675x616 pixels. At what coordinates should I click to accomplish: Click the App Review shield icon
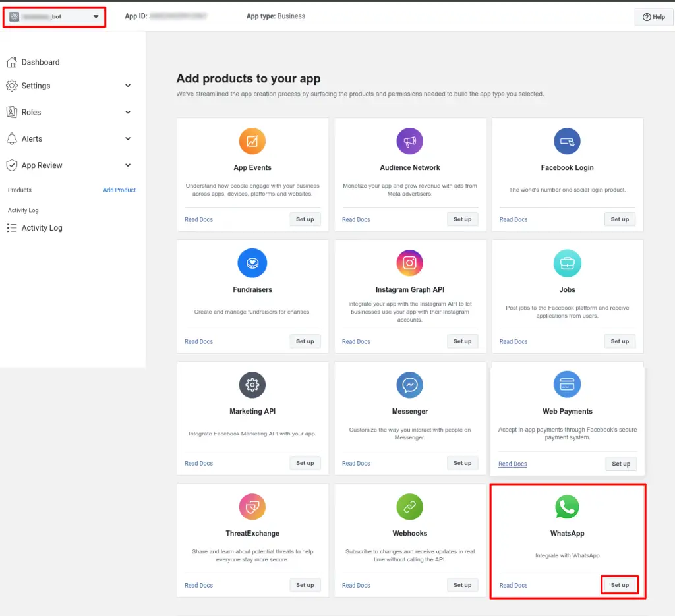coord(12,165)
